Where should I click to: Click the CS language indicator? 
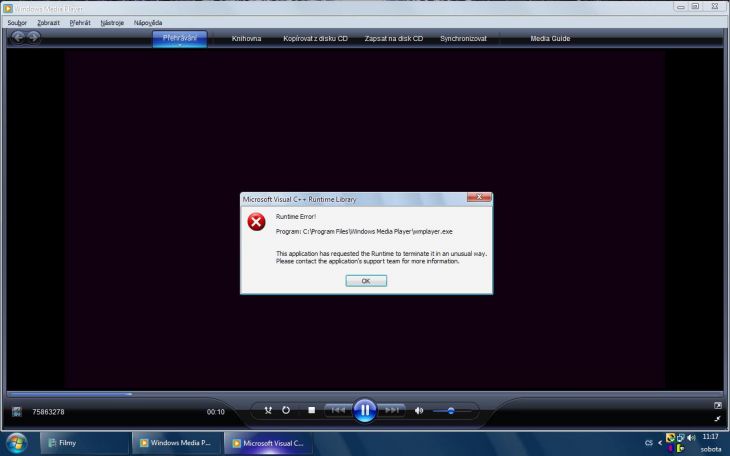[x=649, y=443]
